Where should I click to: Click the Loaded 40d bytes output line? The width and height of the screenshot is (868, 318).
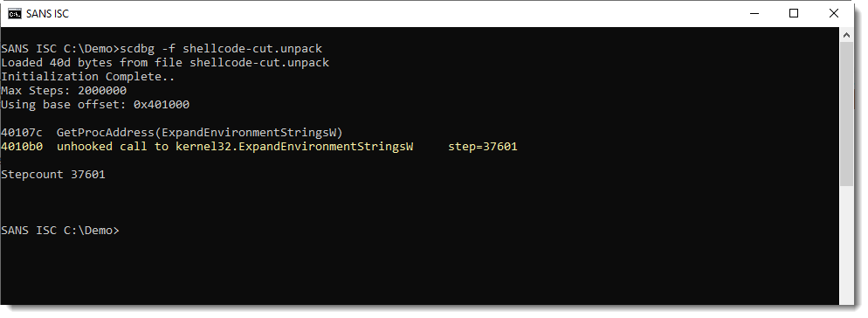pos(165,63)
